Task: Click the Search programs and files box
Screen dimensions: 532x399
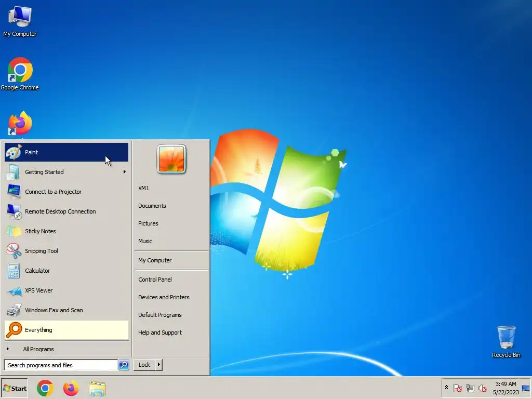Action: pyautogui.click(x=61, y=365)
